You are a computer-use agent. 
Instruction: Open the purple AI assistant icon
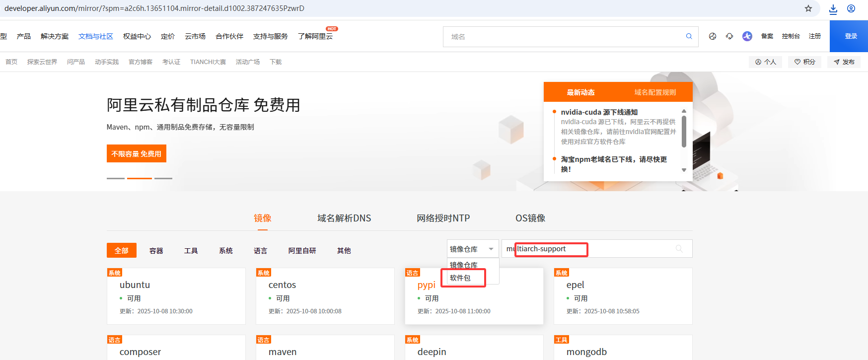(747, 36)
